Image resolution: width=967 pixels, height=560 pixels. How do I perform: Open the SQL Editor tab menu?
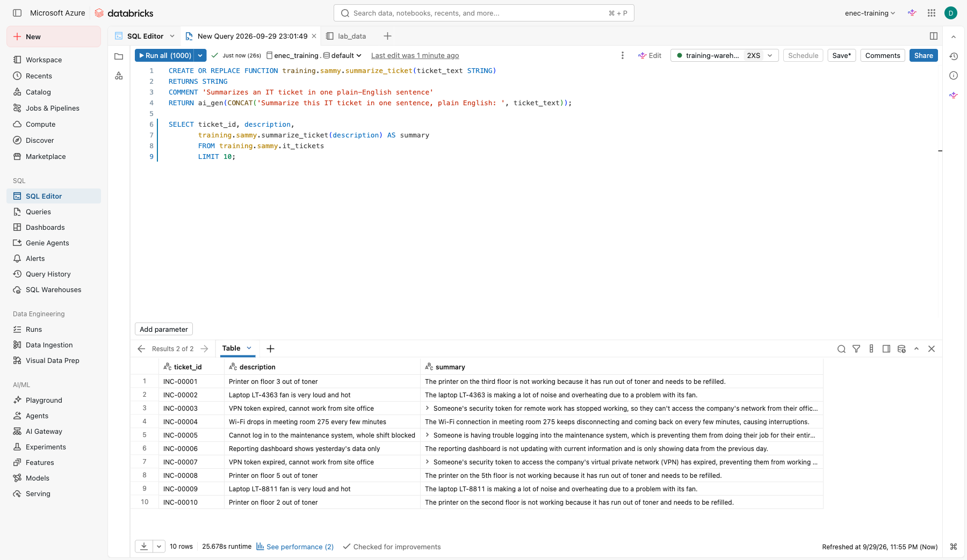(x=172, y=36)
